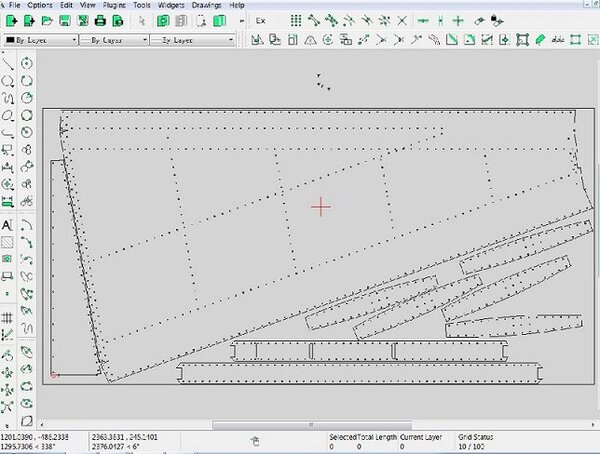Toggle restrict horizontal snap button
Screen dimensions: 600x454
(x=423, y=20)
